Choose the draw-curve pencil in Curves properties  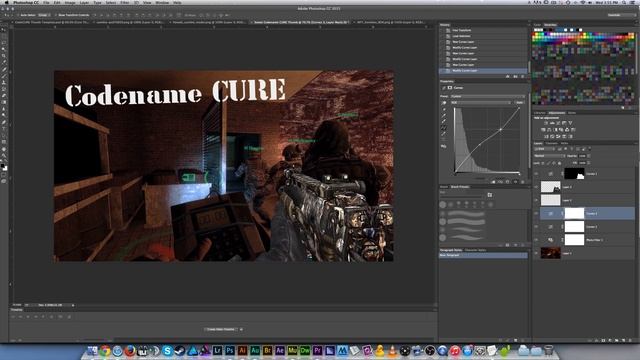[444, 134]
